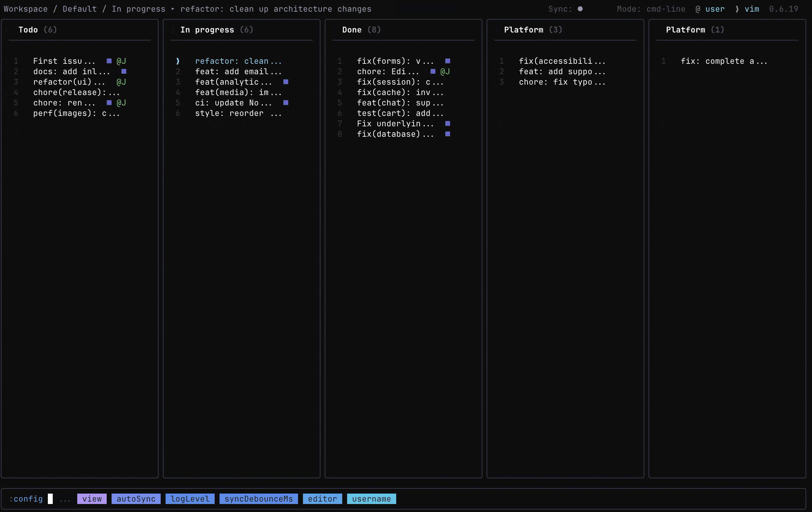The image size is (812, 512).
Task: Click the tag square on chore: ren row
Action: pyautogui.click(x=109, y=103)
